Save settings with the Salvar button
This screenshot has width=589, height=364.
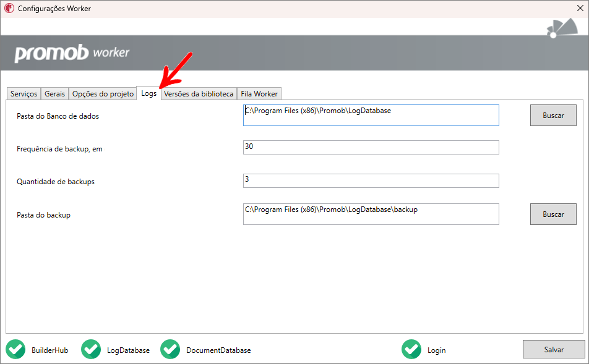(554, 349)
